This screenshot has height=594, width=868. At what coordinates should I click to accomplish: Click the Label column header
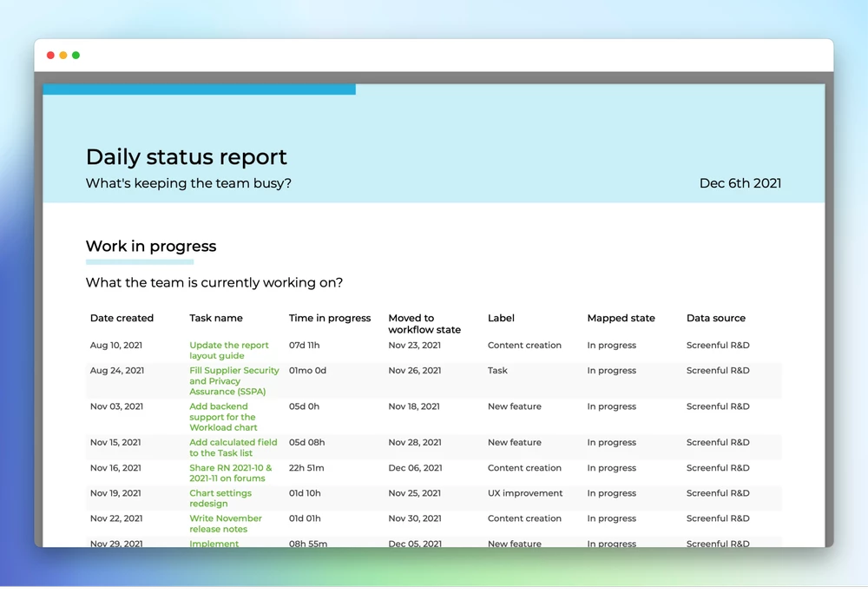tap(501, 318)
